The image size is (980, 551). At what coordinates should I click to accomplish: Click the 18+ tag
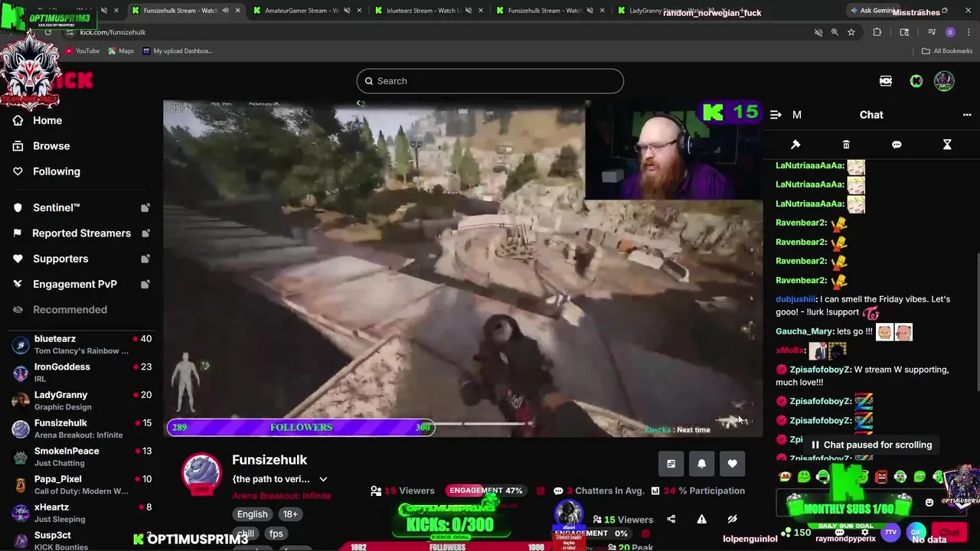coord(290,514)
